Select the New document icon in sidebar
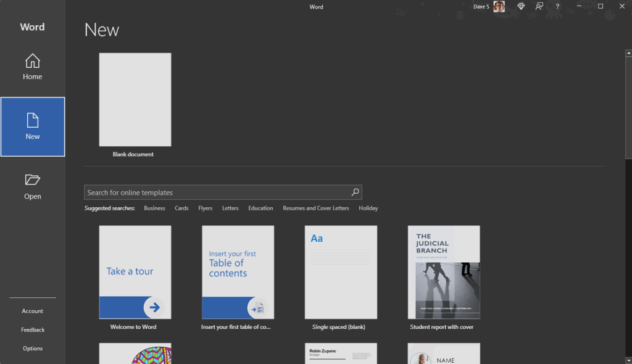Screen dimensions: 632x364 click(32, 126)
